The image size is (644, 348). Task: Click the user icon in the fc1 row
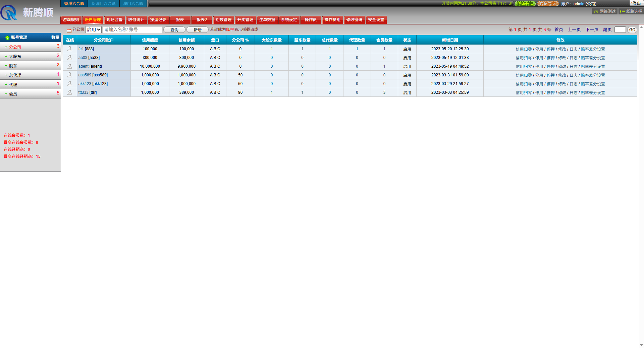(70, 49)
